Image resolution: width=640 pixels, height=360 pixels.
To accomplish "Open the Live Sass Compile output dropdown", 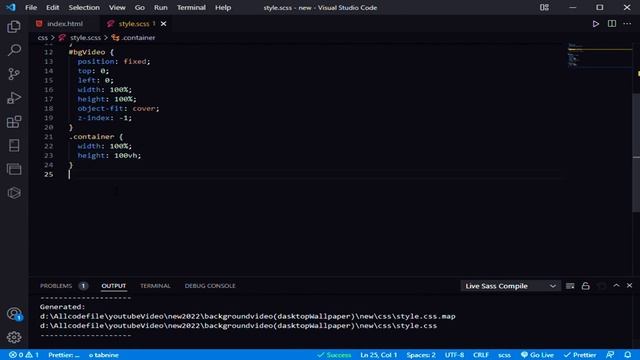I will click(x=510, y=286).
